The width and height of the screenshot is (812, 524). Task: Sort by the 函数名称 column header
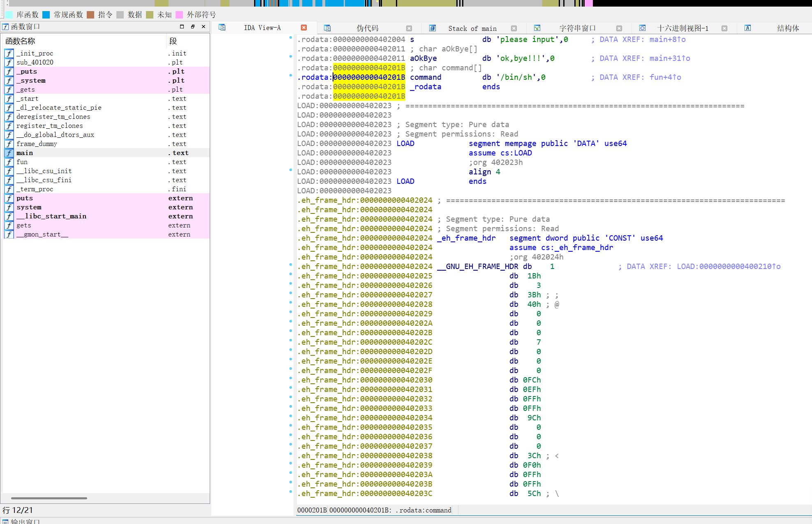tap(21, 41)
